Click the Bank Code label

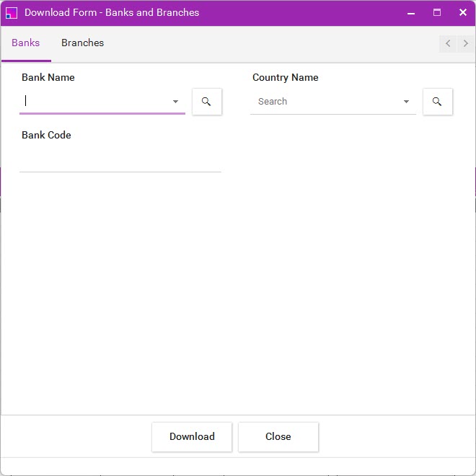pyautogui.click(x=46, y=135)
